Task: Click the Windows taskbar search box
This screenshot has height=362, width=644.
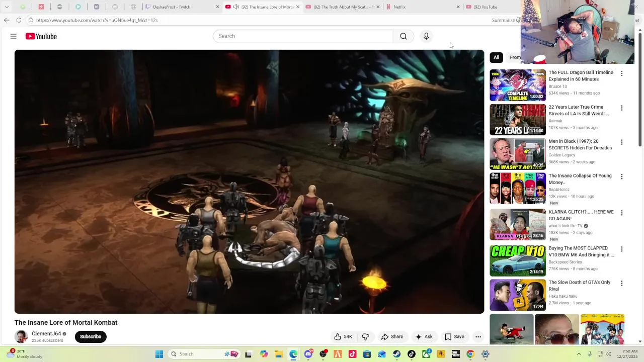Action: tap(204, 354)
